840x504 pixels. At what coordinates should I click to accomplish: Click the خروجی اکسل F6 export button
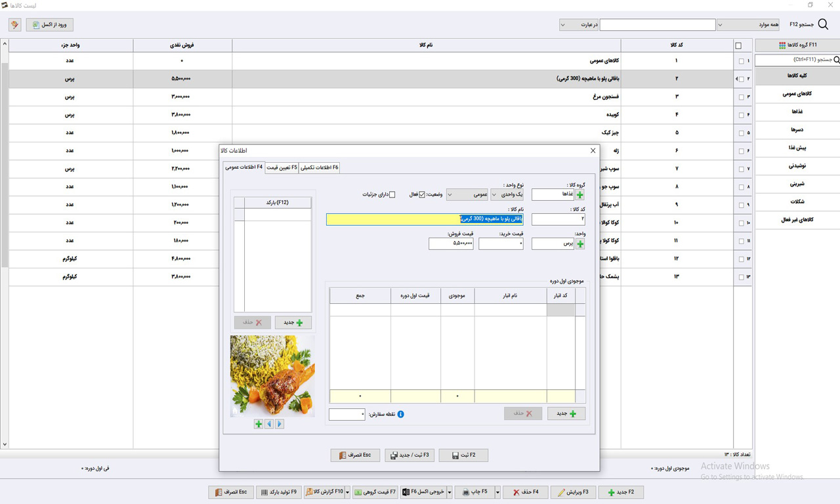[x=423, y=492]
